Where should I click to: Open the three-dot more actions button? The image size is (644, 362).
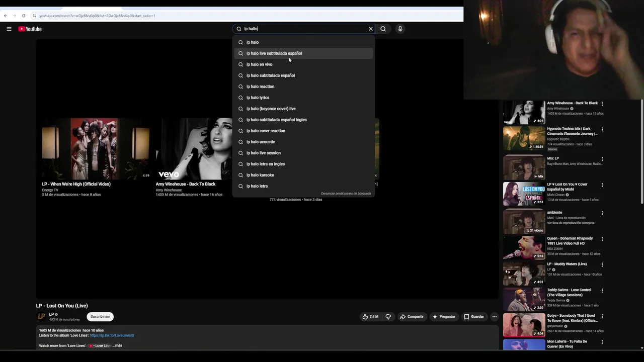click(495, 317)
